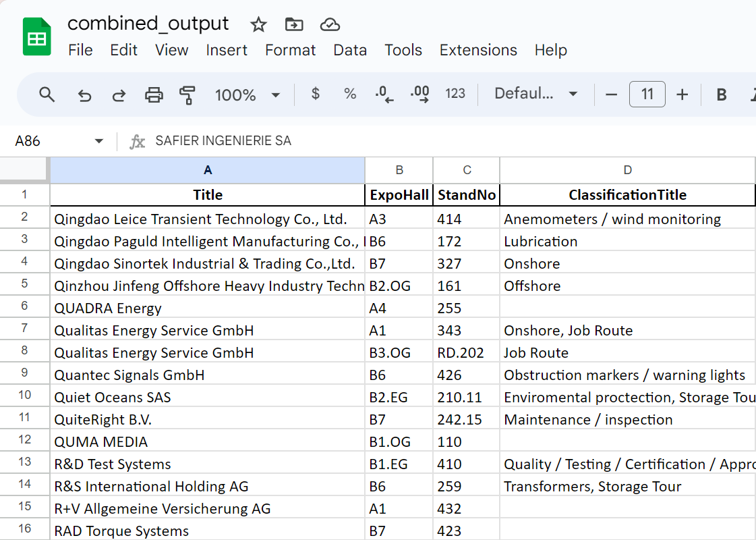Open the Format menu
This screenshot has width=756, height=540.
[290, 50]
